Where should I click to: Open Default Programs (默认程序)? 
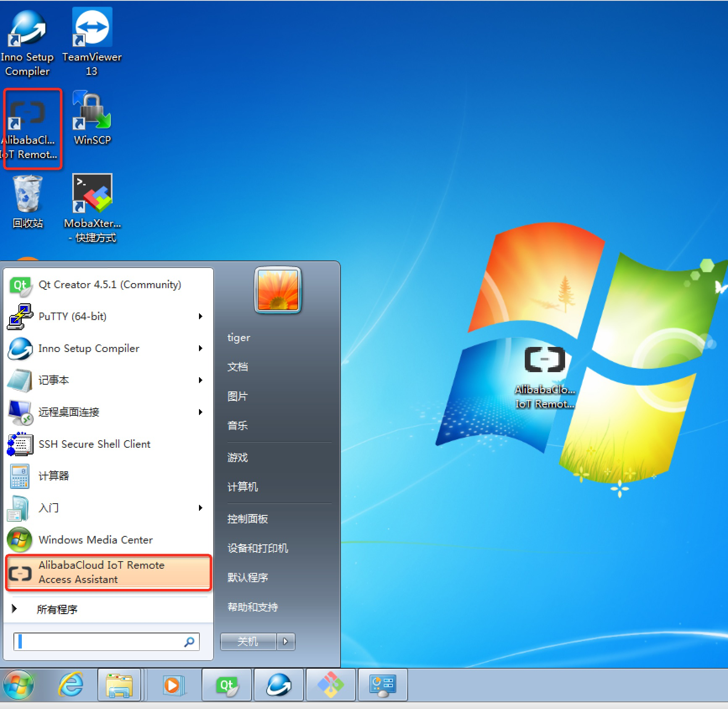pos(248,578)
